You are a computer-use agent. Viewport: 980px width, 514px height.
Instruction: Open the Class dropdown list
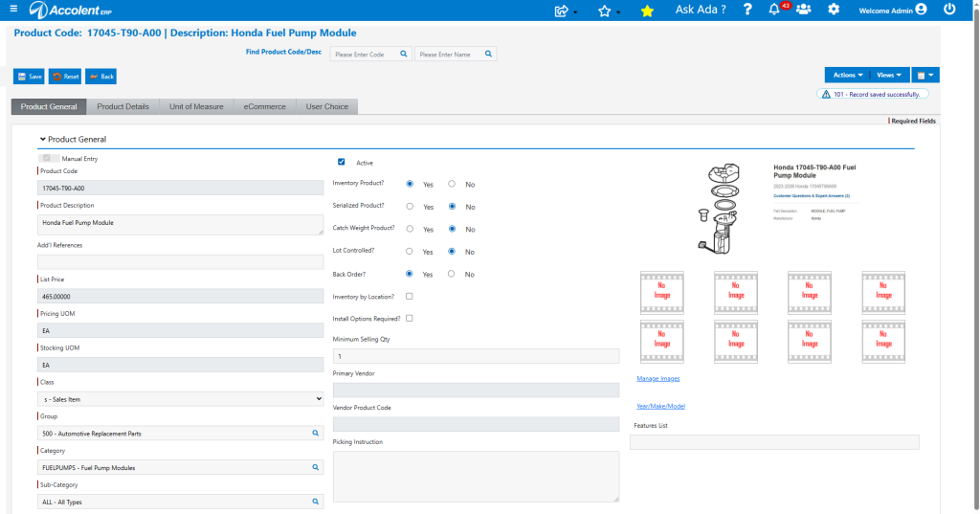coord(181,399)
